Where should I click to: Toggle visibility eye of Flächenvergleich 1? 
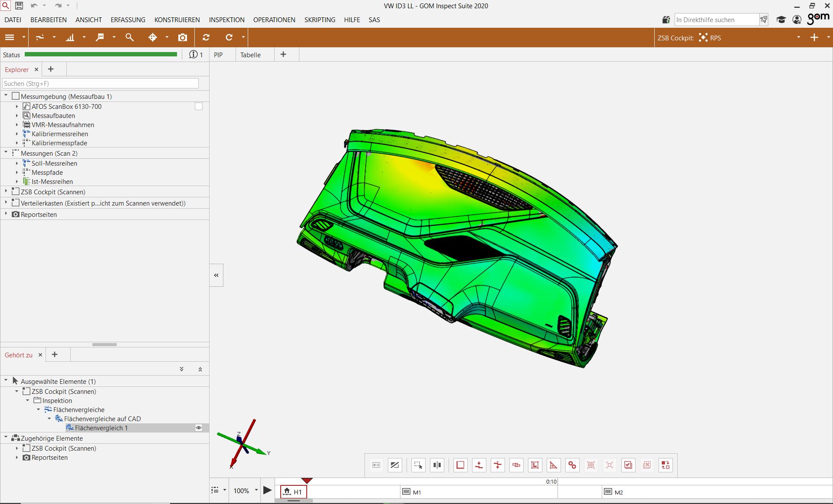pos(199,428)
